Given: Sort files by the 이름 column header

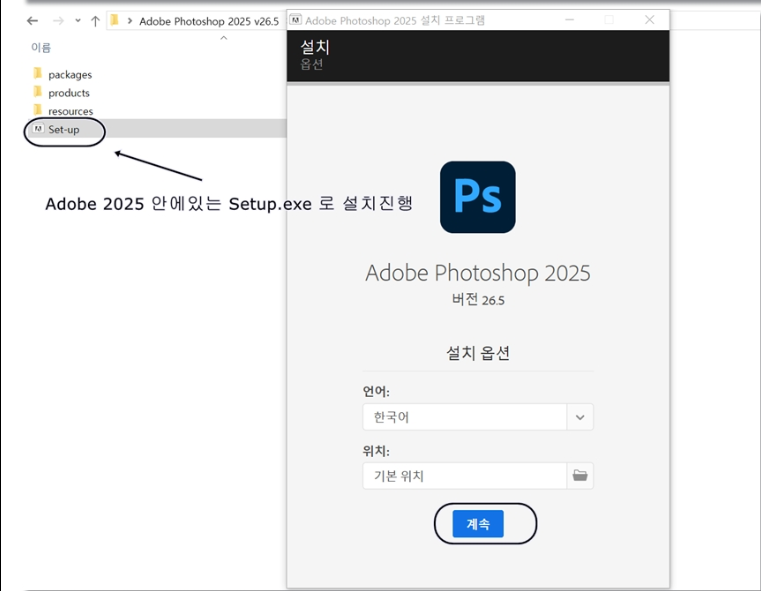Looking at the screenshot, I should pyautogui.click(x=41, y=47).
